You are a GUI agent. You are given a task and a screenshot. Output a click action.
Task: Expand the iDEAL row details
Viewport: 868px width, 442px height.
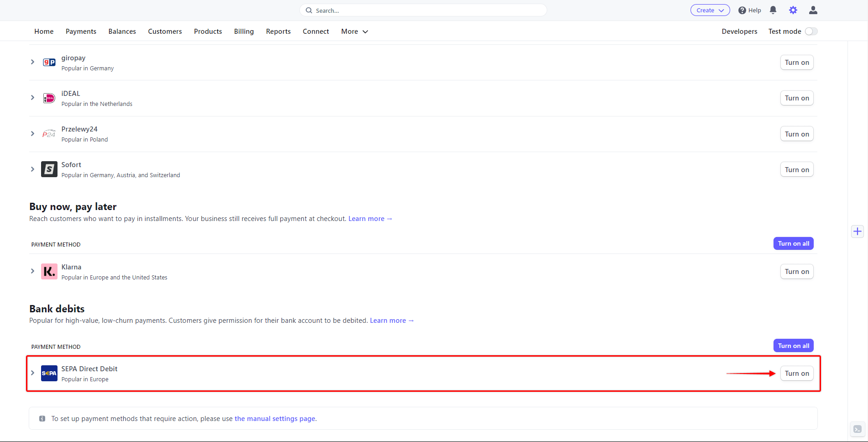coord(32,98)
